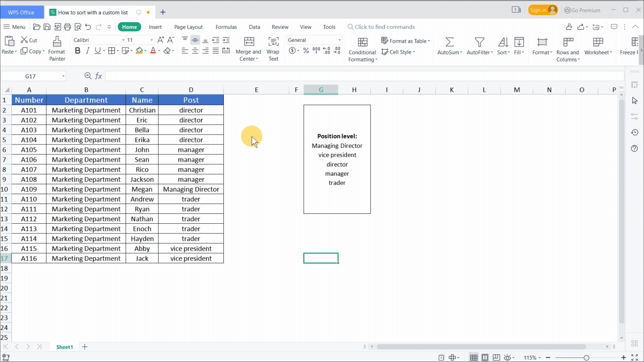Image resolution: width=644 pixels, height=362 pixels.
Task: Toggle center horizontal alignment
Action: pyautogui.click(x=195, y=50)
